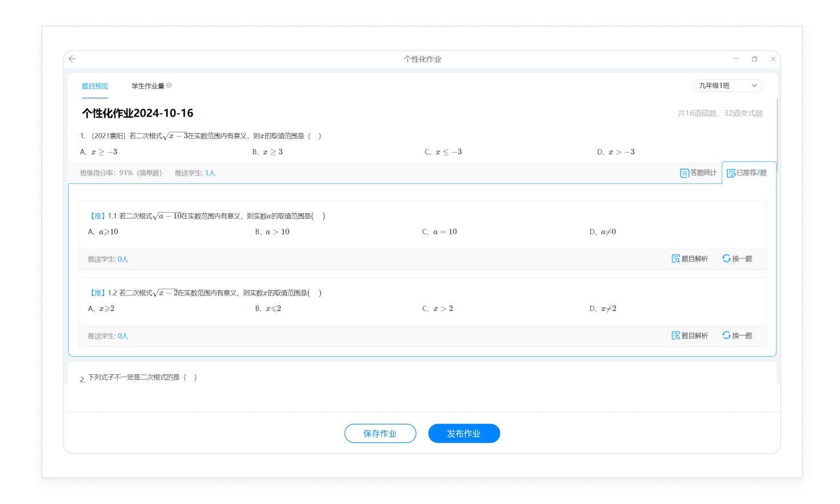The height and width of the screenshot is (504, 840).
Task: Switch to the 题目预览 tab
Action: point(95,86)
